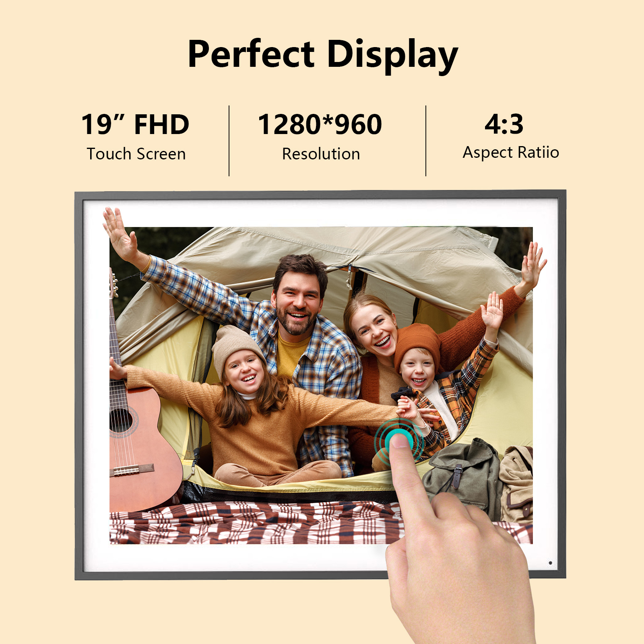The height and width of the screenshot is (644, 644).
Task: Click the "Resolution" caption
Action: pyautogui.click(x=321, y=154)
